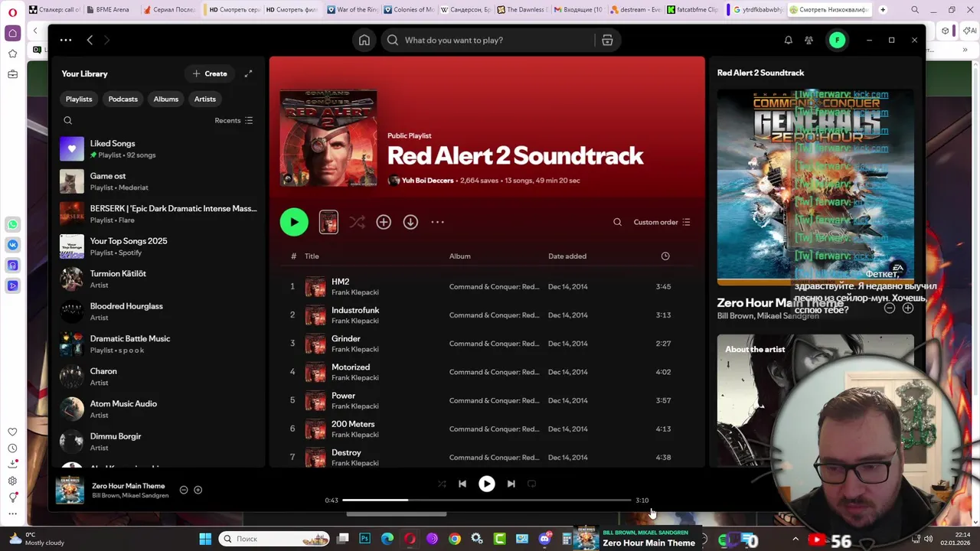Open the What's New notifications bell
The width and height of the screenshot is (980, 551).
pos(788,40)
